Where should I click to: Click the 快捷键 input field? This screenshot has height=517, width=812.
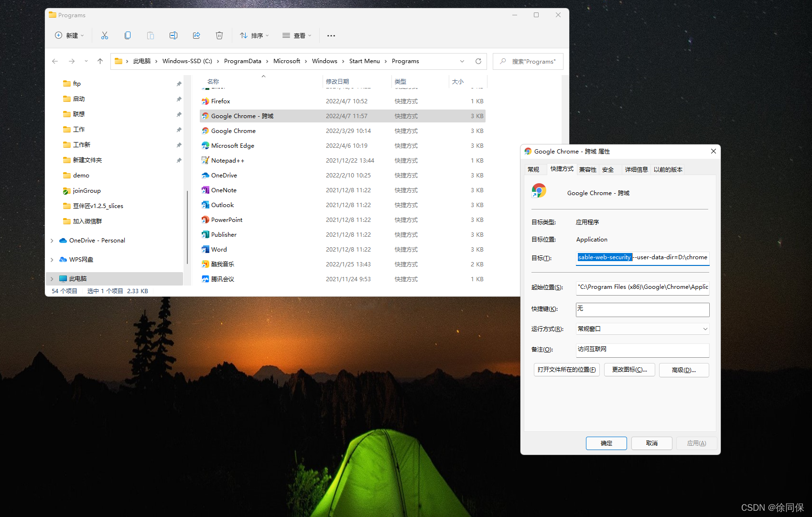(x=642, y=309)
